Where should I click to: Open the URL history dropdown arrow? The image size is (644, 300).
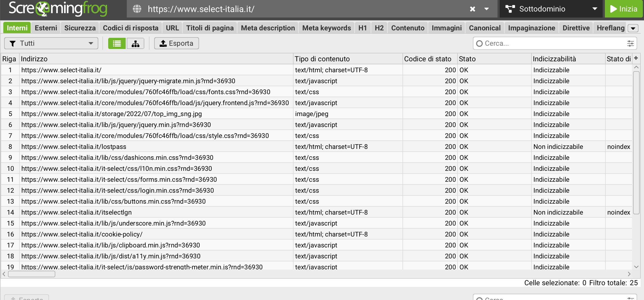point(487,9)
